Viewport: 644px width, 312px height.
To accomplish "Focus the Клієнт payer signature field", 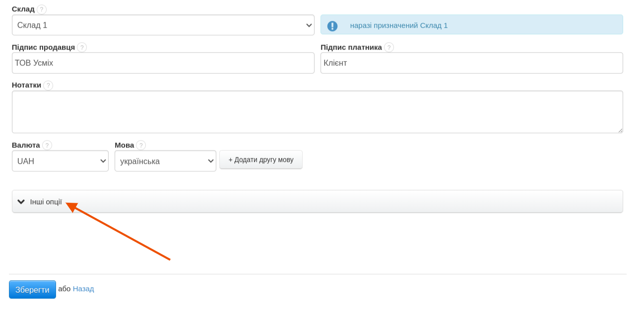I will (471, 63).
